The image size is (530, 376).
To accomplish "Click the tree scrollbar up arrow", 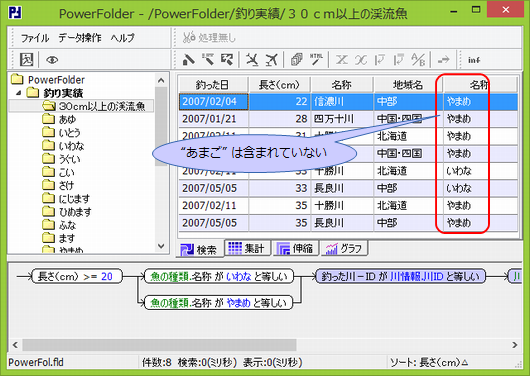I will click(x=161, y=80).
